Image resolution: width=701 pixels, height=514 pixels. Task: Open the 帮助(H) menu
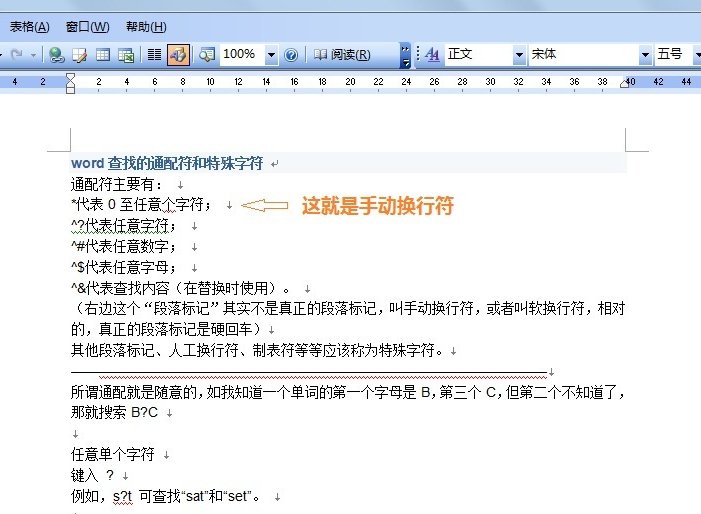tap(146, 27)
